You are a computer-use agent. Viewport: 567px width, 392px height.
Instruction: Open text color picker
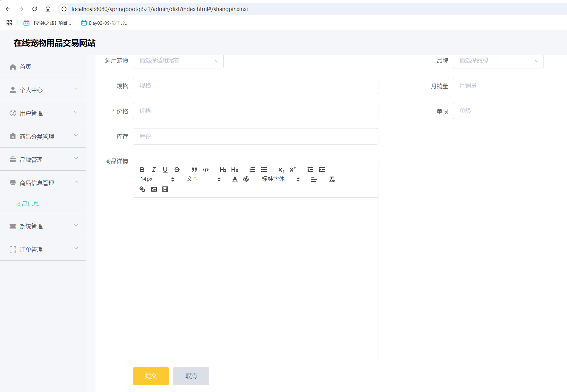coord(235,179)
